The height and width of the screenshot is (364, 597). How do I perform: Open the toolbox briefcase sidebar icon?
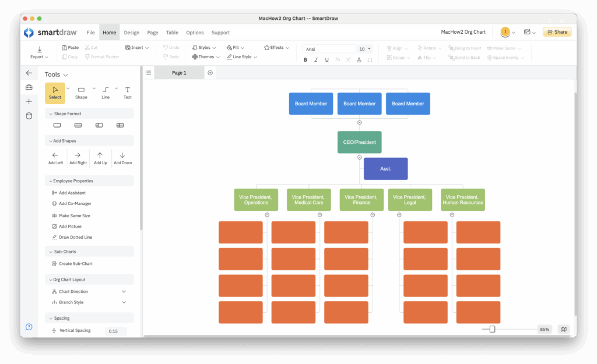[x=29, y=87]
